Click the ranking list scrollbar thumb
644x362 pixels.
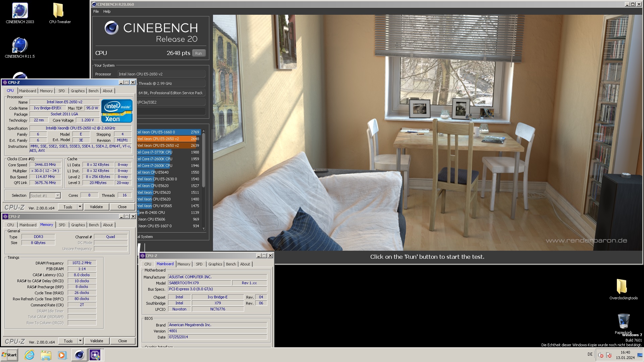tap(204, 161)
